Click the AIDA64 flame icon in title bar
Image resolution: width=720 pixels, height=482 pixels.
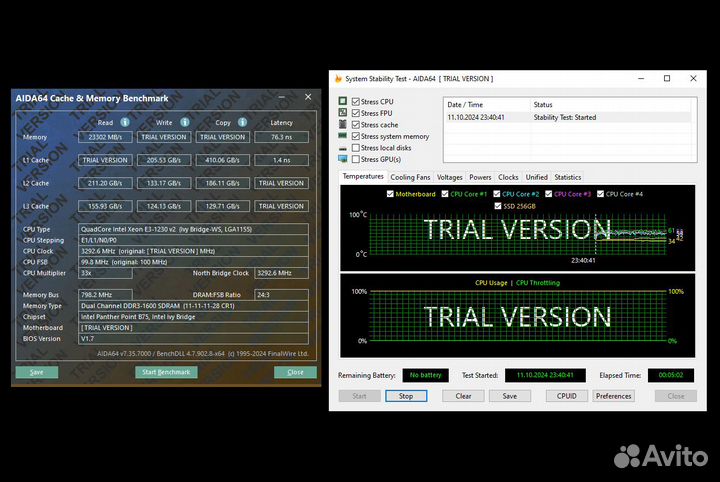pos(337,78)
